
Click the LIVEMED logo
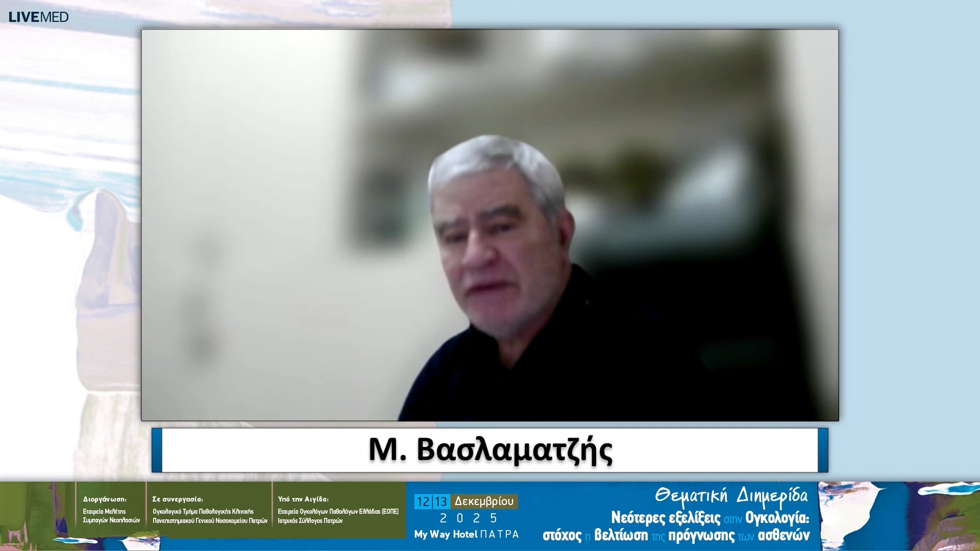[38, 17]
